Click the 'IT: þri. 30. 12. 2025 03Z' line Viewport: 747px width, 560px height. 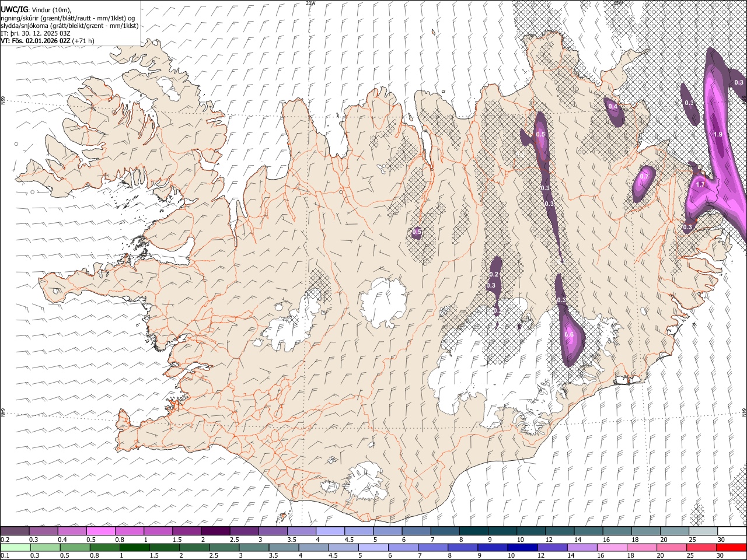coord(36,33)
